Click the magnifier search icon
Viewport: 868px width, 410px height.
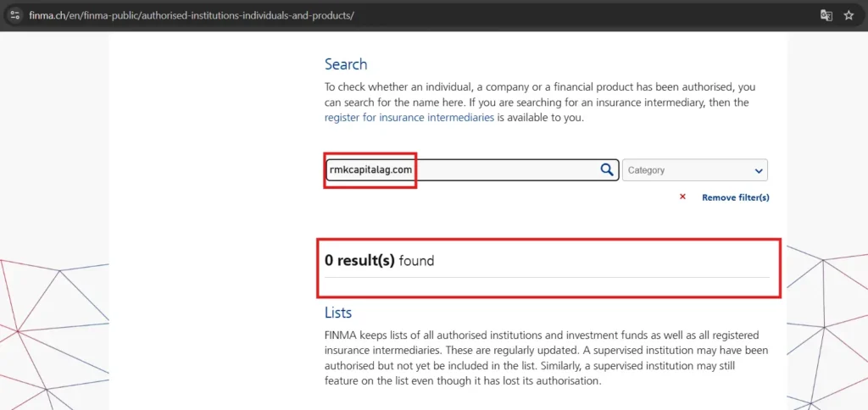(x=607, y=170)
